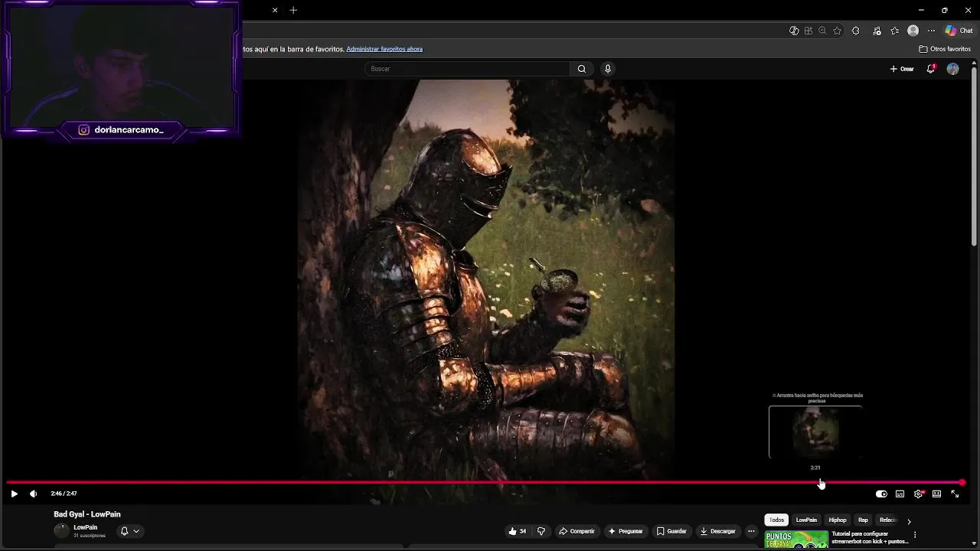This screenshot has height=551, width=980.
Task: Click the first address bar overlapping-circles icon
Action: point(794,31)
